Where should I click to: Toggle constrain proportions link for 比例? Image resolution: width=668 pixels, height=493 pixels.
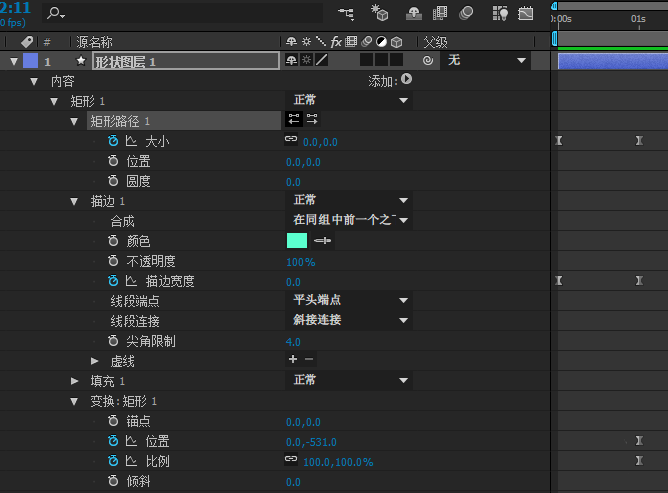(291, 460)
